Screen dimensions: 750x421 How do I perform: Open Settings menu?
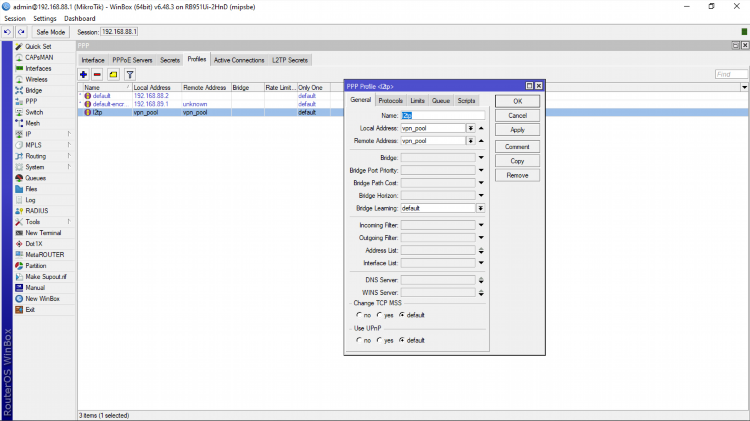point(44,19)
